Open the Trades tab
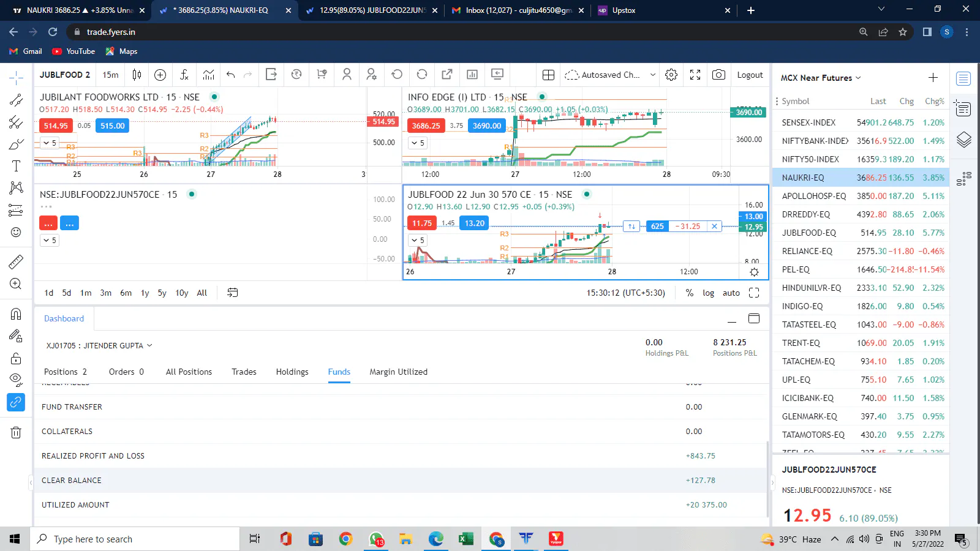 pyautogui.click(x=244, y=372)
